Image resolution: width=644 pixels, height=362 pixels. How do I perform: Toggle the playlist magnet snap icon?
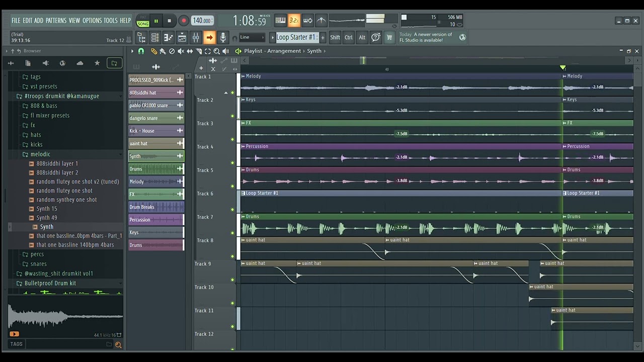pos(141,51)
